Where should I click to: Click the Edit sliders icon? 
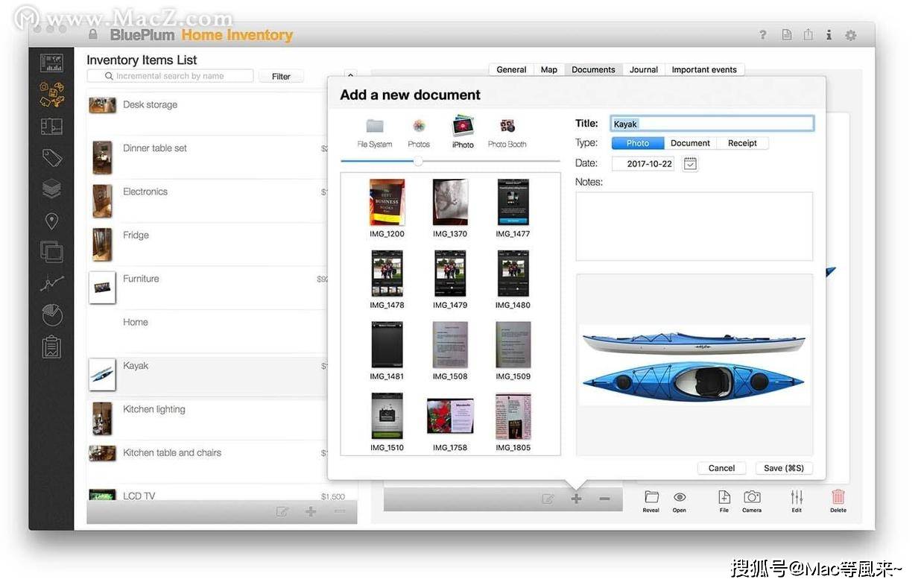[797, 502]
